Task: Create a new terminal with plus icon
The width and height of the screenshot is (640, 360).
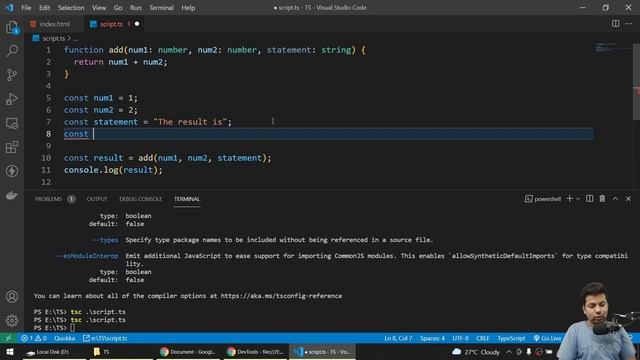Action: [569, 199]
